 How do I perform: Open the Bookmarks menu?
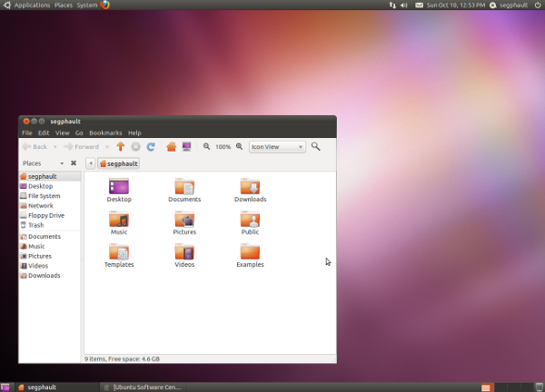pyautogui.click(x=105, y=132)
